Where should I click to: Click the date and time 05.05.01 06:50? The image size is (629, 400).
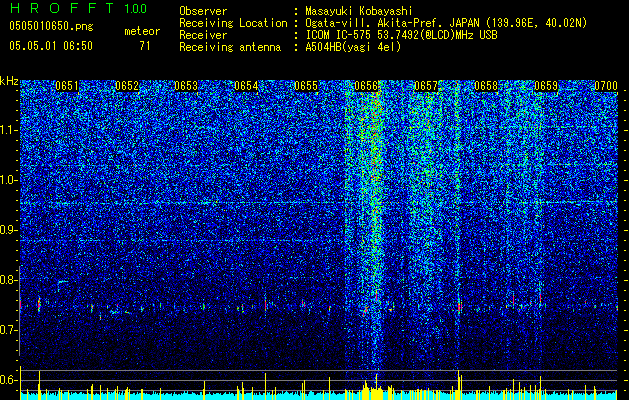coord(51,46)
